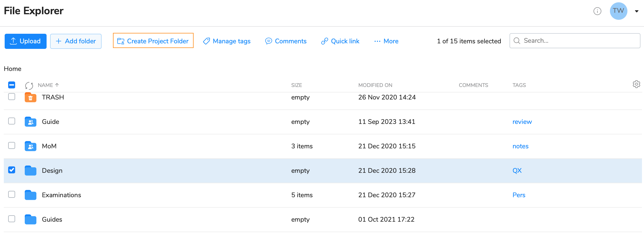Screen dimensions: 644x233
Task: Click the TAGS column header
Action: point(519,85)
